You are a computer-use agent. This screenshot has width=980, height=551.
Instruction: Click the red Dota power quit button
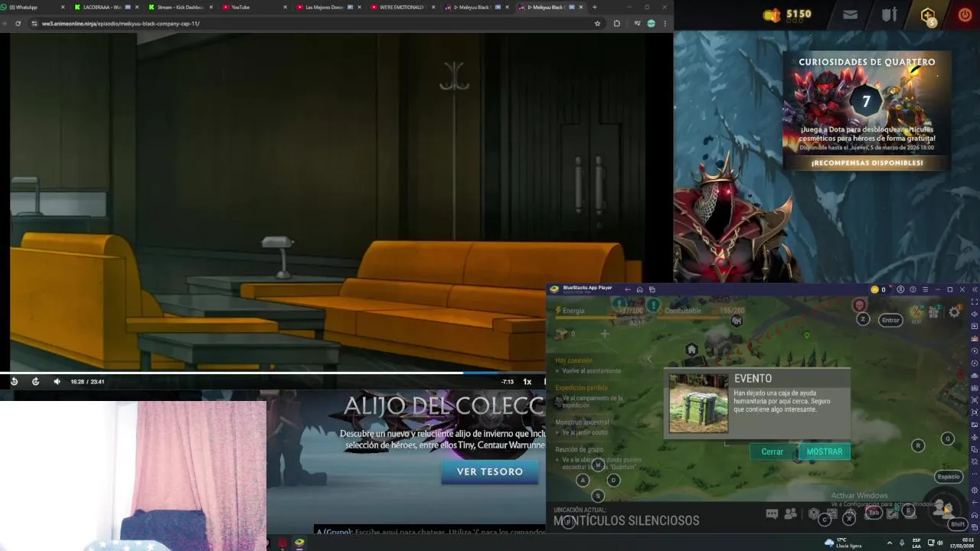[x=965, y=14]
